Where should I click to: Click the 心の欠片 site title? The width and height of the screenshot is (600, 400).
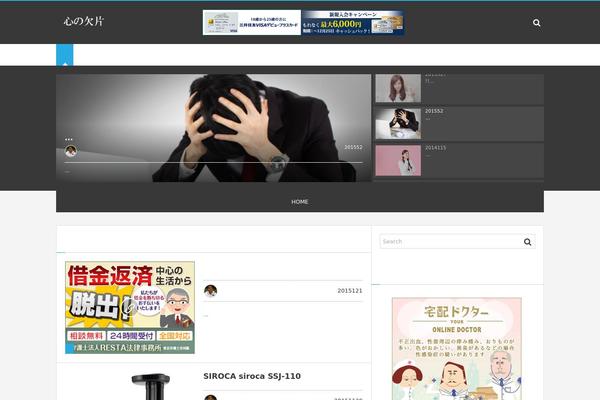point(84,21)
